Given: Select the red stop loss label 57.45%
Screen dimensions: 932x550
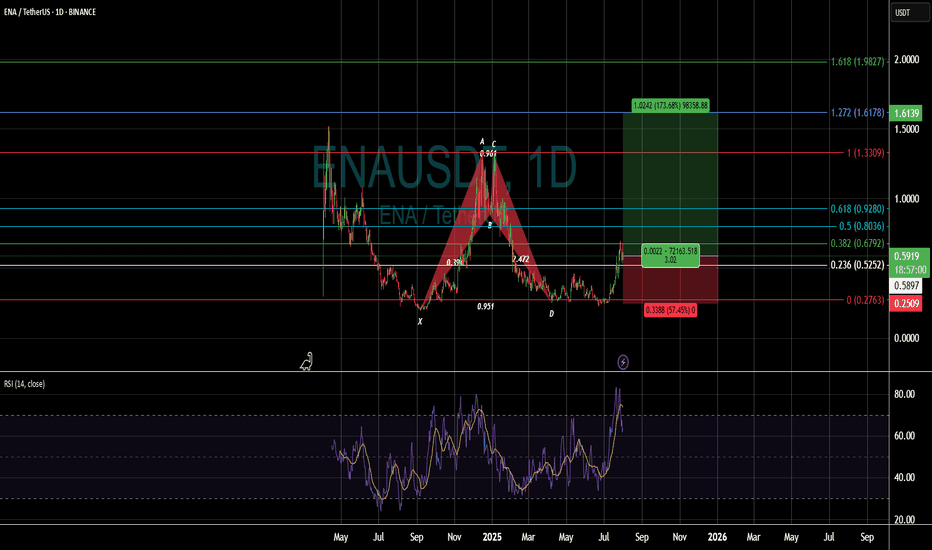Looking at the screenshot, I should [x=670, y=310].
